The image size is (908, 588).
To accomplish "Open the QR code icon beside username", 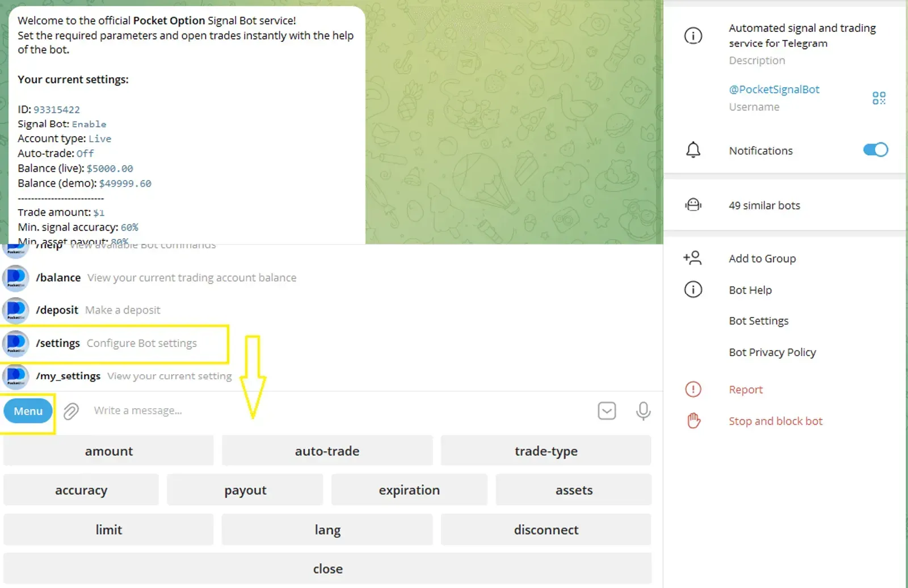I will click(878, 98).
